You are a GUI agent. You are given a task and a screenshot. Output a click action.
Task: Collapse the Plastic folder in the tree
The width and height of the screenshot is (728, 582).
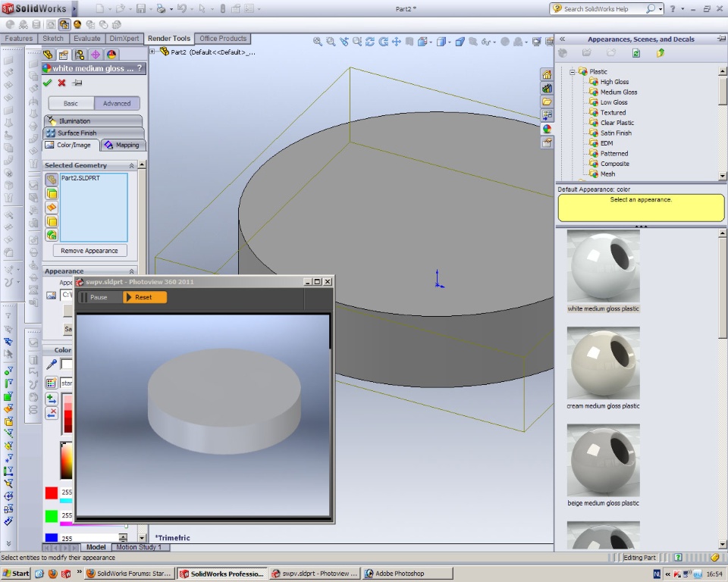[x=573, y=71]
